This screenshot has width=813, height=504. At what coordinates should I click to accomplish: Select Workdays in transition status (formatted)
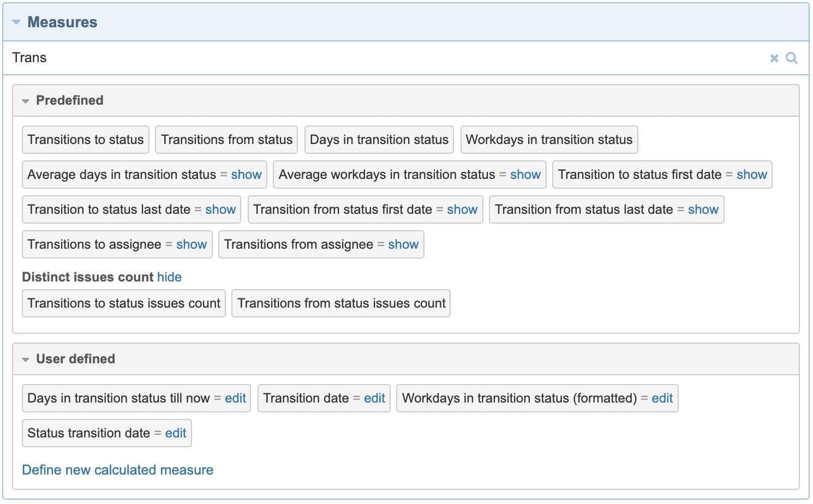click(x=519, y=398)
